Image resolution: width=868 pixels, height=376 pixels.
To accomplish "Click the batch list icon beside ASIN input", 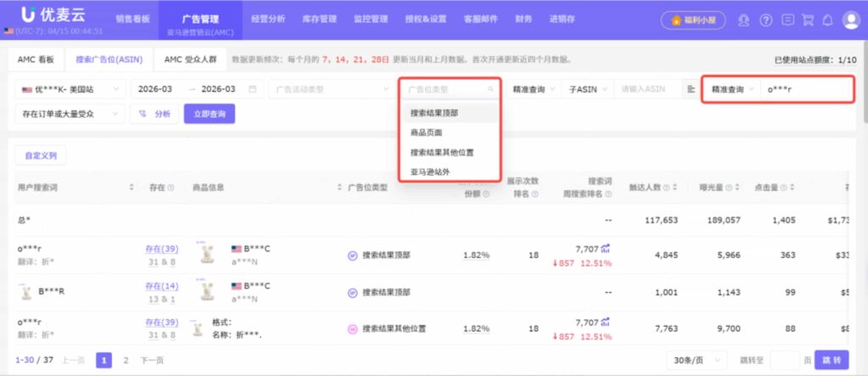I will click(x=691, y=89).
